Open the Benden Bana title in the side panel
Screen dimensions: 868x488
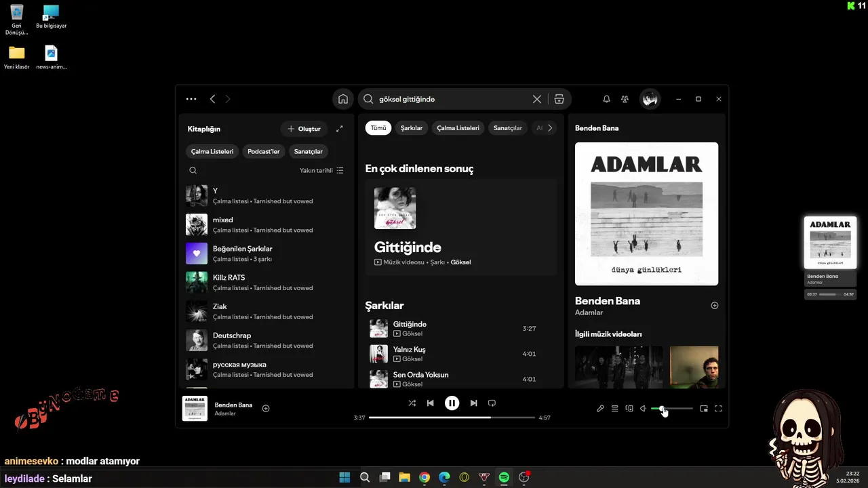coord(608,301)
